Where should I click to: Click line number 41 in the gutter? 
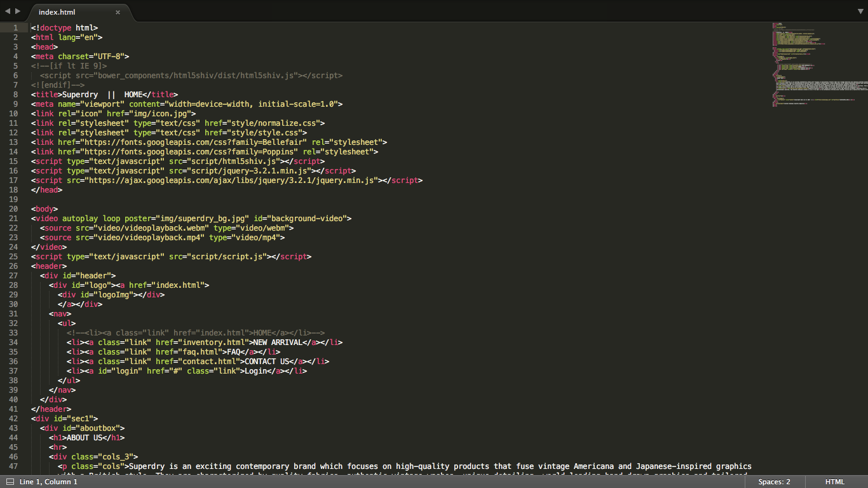[14, 409]
